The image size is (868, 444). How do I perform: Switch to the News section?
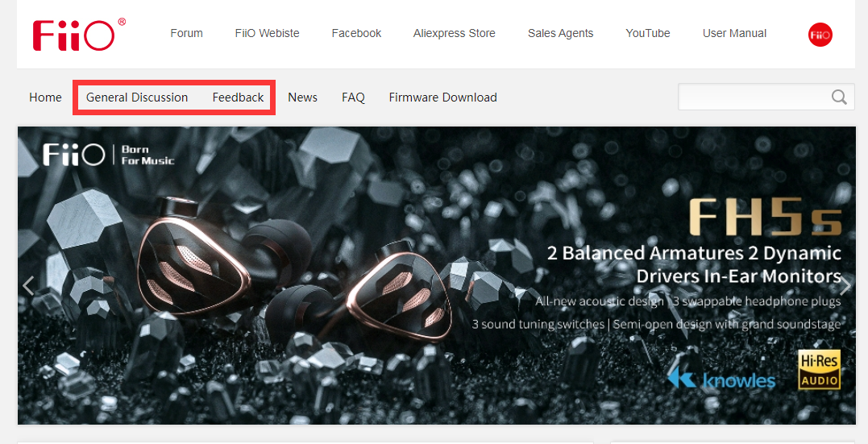[302, 98]
